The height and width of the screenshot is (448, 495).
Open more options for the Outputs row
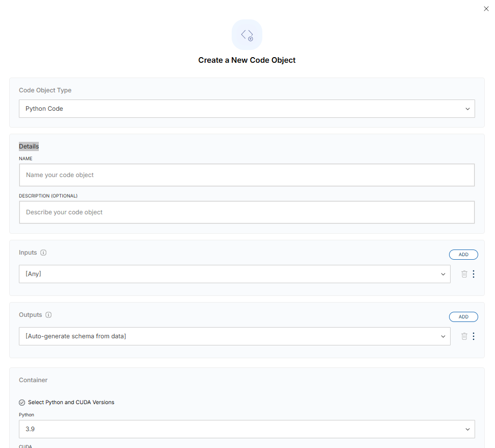[474, 336]
